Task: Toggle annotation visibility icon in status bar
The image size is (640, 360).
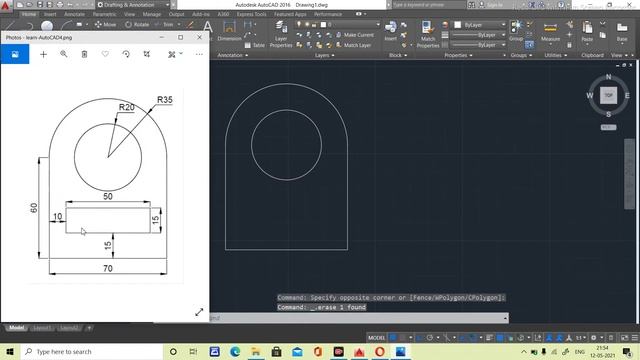Action: [549, 338]
